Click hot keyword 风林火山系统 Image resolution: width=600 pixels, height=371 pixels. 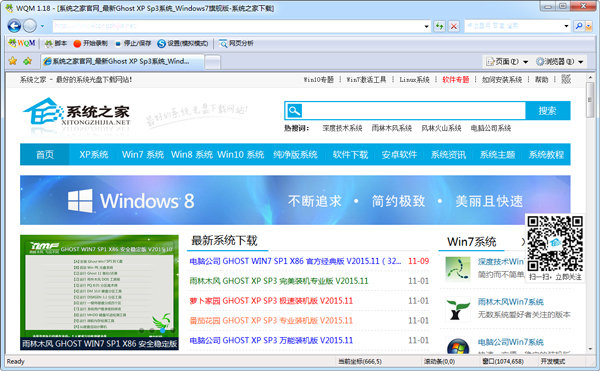point(441,128)
